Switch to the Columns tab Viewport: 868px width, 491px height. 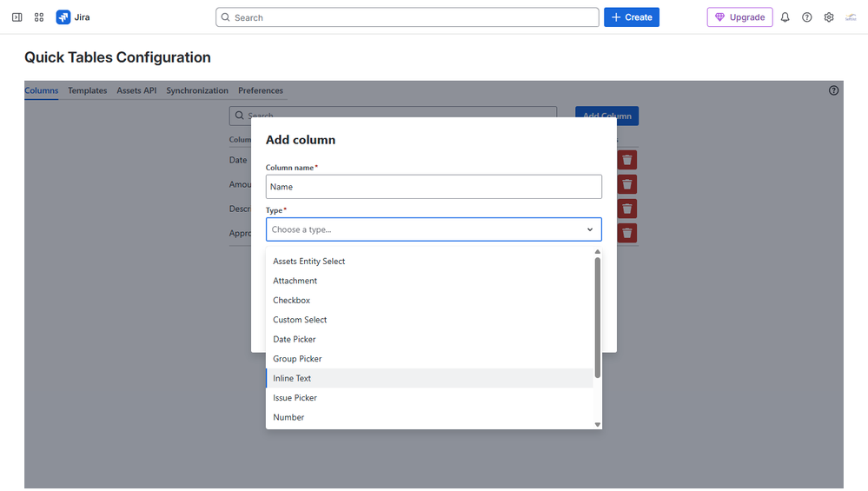coord(41,90)
